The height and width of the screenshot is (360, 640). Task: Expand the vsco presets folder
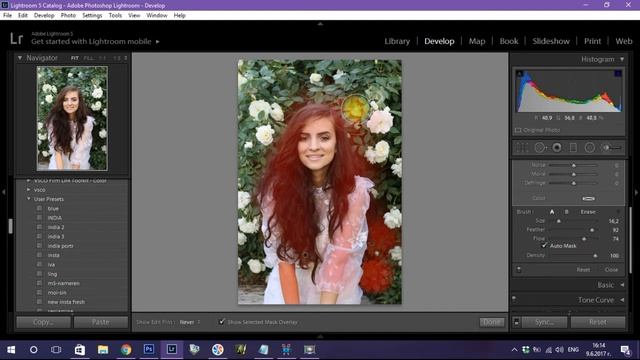[29, 190]
